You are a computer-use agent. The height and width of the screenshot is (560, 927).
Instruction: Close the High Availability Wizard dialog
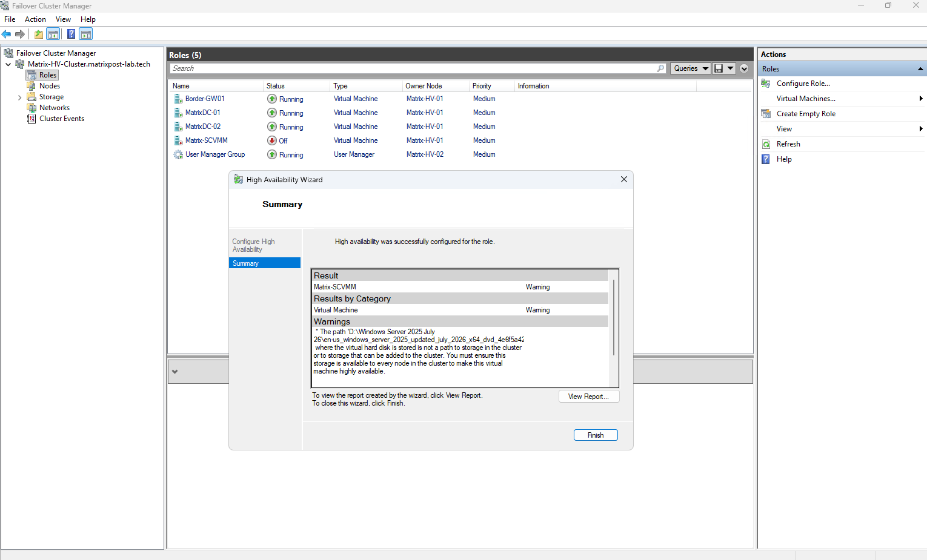click(x=624, y=179)
